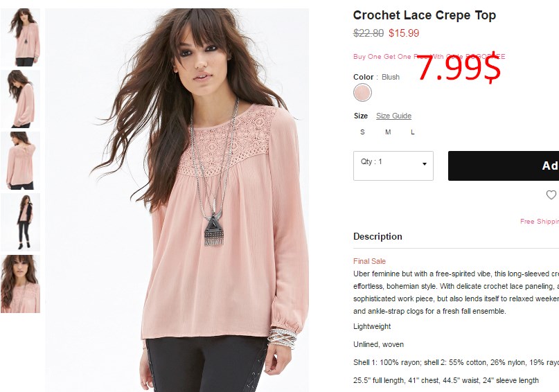Click the Description section heading
The width and height of the screenshot is (559, 392).
(x=378, y=237)
